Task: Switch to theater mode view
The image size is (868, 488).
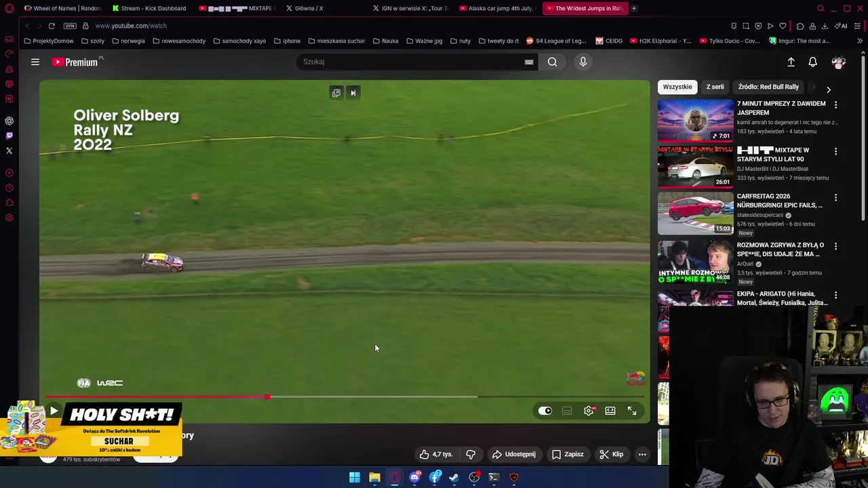Action: click(610, 411)
